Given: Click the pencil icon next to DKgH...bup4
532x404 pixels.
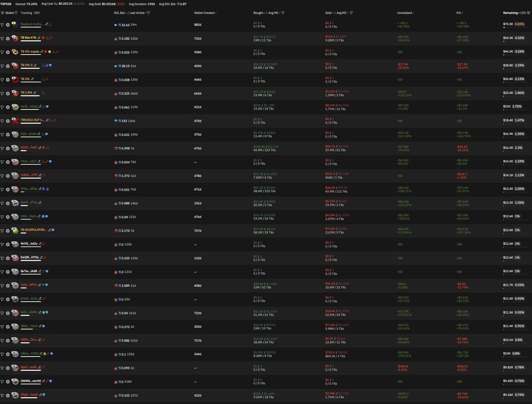Looking at the screenshot, I should pos(40,395).
